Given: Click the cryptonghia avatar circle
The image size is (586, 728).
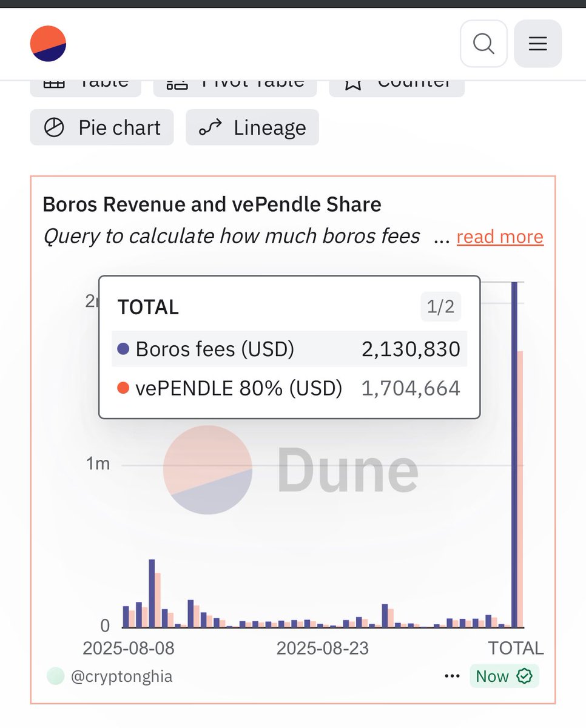Looking at the screenshot, I should (x=56, y=676).
